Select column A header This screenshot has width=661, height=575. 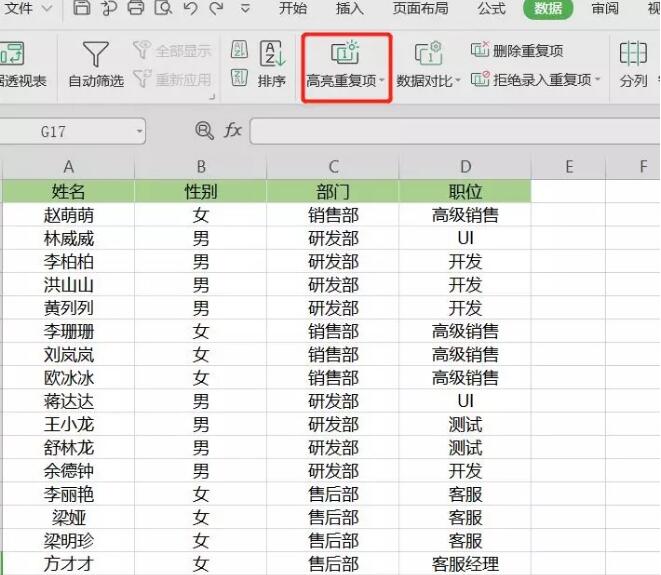pos(68,167)
